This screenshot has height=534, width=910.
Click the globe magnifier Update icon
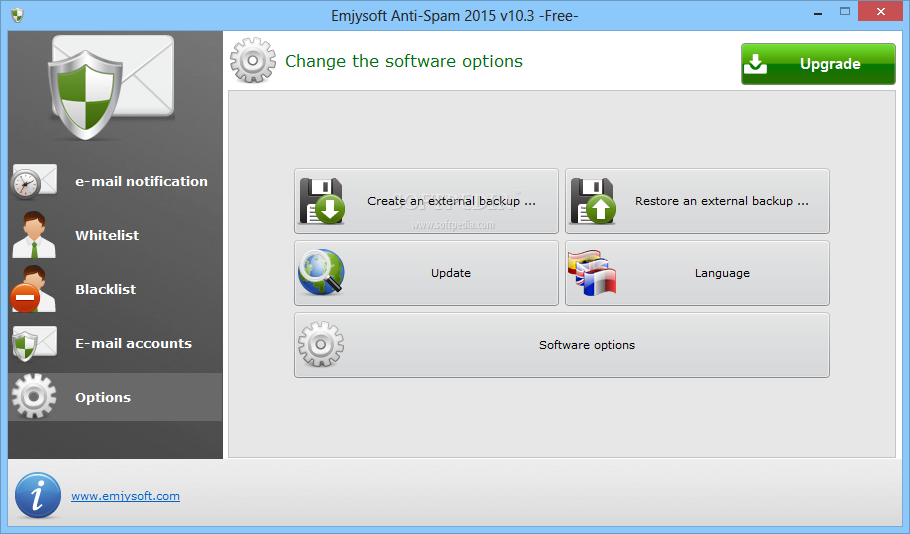point(321,272)
